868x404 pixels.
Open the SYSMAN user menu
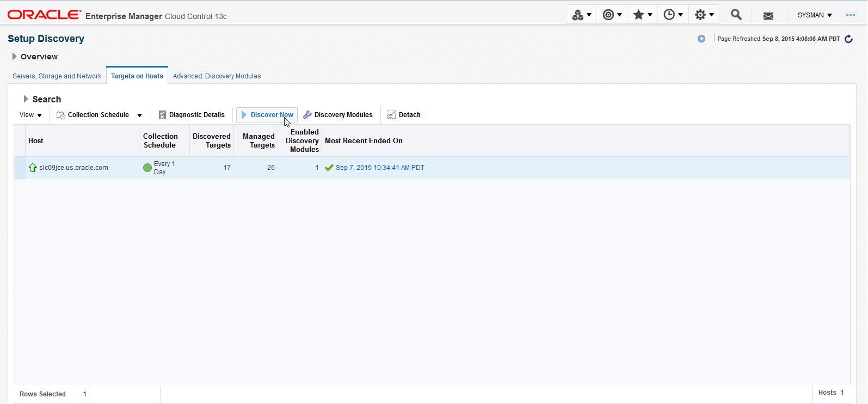tap(815, 15)
